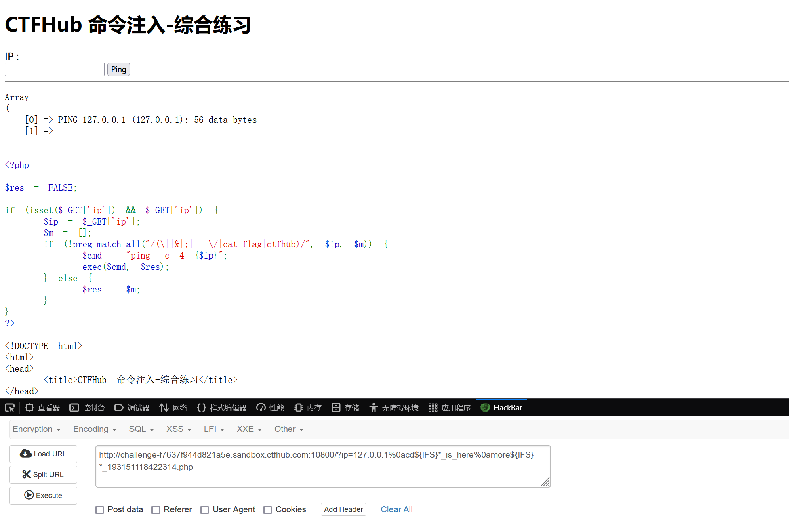
Task: Expand the Encryption dropdown
Action: tap(36, 429)
